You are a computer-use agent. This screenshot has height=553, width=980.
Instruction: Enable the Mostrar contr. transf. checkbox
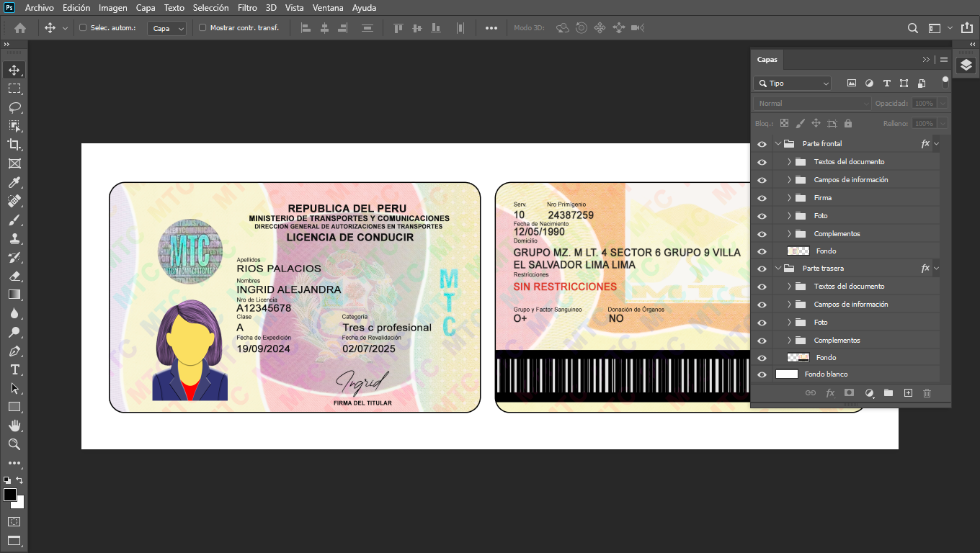[x=202, y=28]
